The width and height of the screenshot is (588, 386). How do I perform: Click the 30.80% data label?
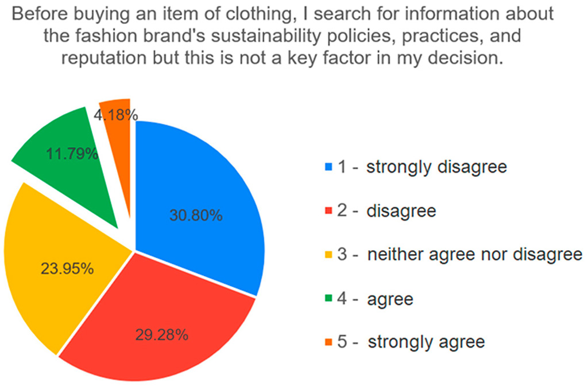pos(196,216)
